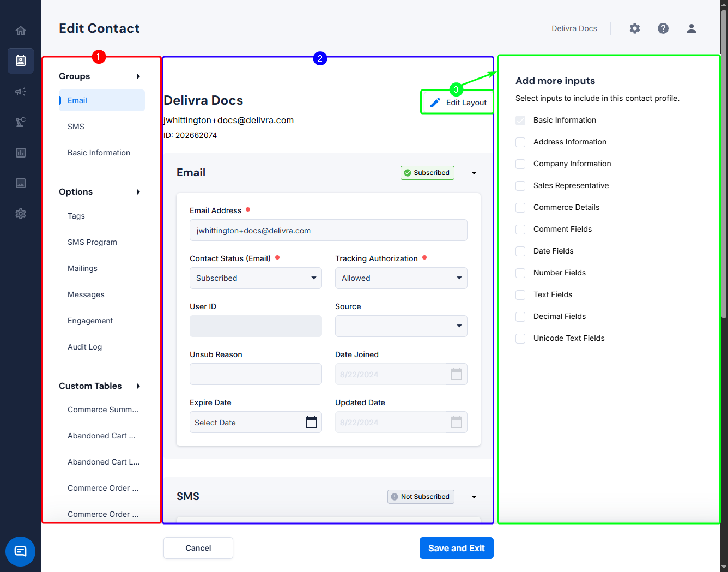Click the Subscribed status badge
Viewport: 728px width, 572px height.
(x=427, y=173)
